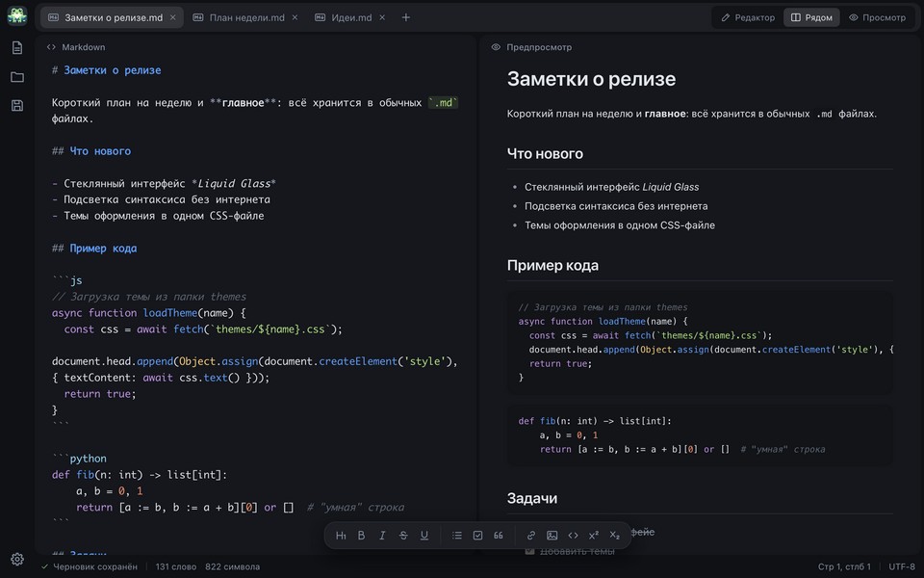Open the folder icon in the sidebar
This screenshot has width=924, height=578.
(17, 77)
